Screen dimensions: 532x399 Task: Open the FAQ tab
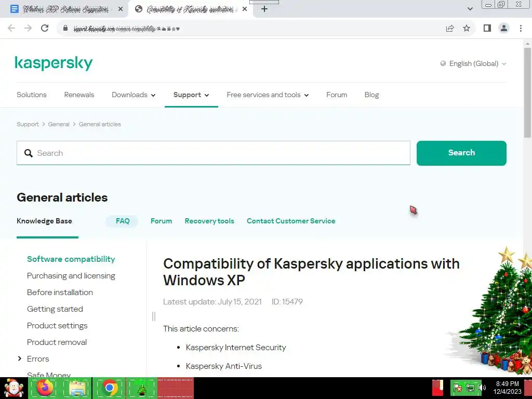pyautogui.click(x=123, y=221)
